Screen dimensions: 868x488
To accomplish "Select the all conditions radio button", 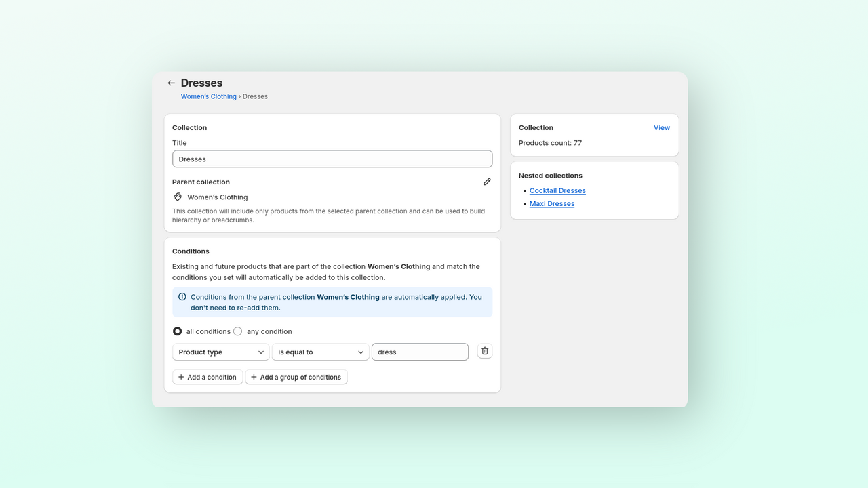I will (x=178, y=331).
